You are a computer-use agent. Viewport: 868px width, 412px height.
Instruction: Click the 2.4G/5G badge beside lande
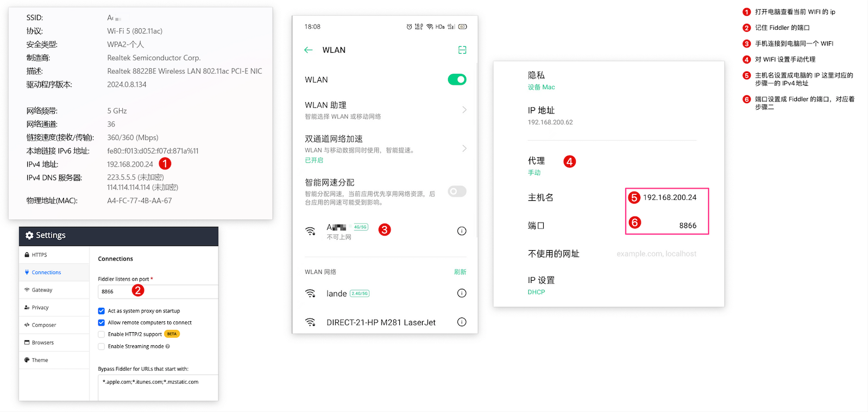[360, 294]
